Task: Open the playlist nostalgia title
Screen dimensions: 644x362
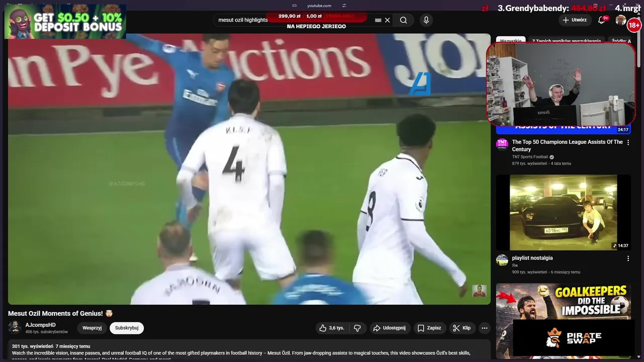Action: click(x=532, y=258)
